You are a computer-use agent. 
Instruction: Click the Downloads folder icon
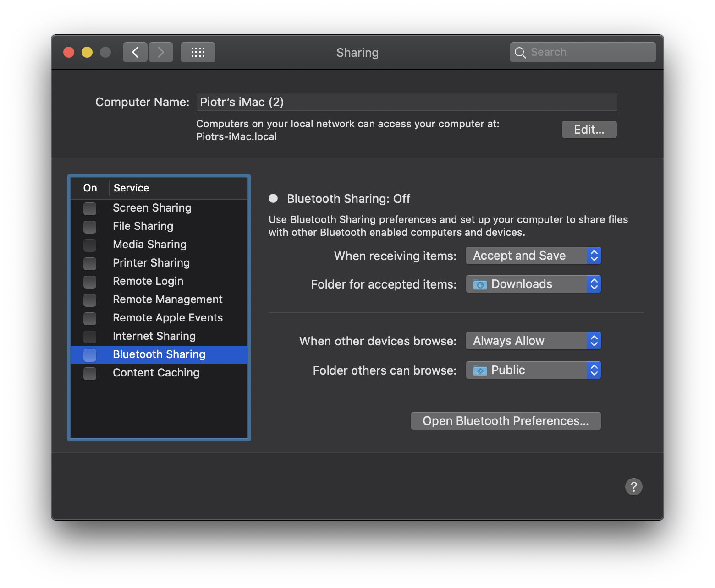tap(480, 284)
